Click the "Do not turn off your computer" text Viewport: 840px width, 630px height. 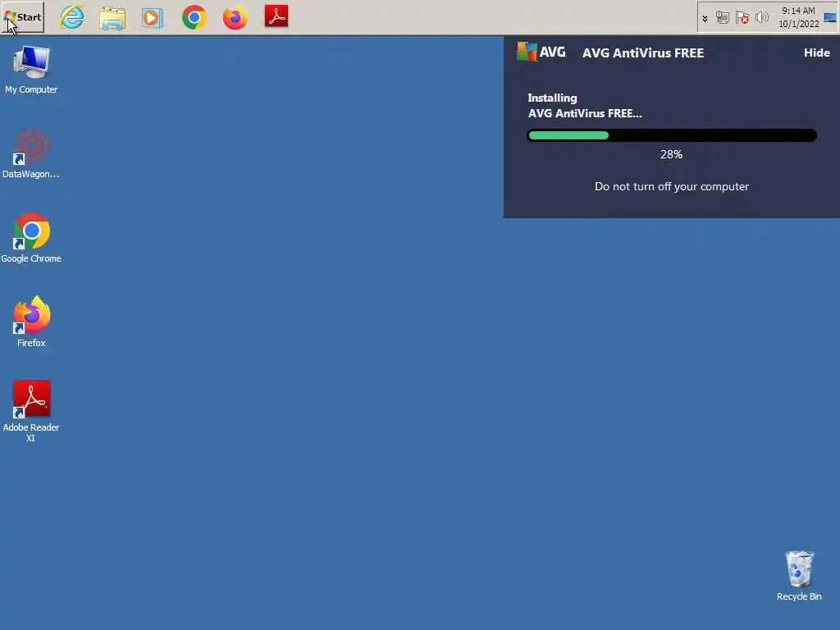click(672, 186)
